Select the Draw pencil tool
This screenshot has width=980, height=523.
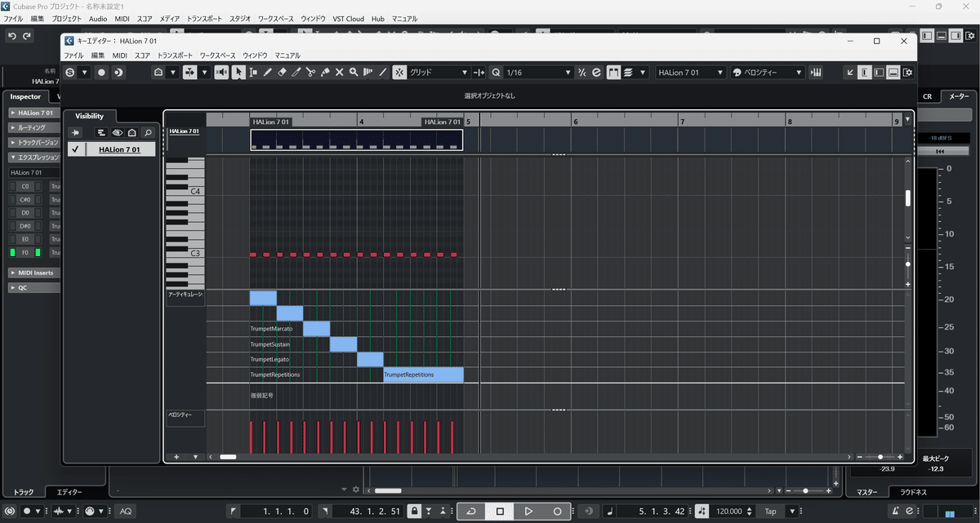[x=267, y=73]
